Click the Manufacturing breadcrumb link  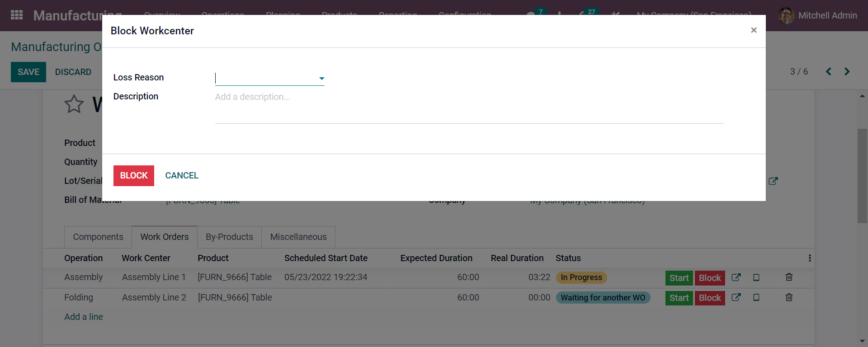57,47
